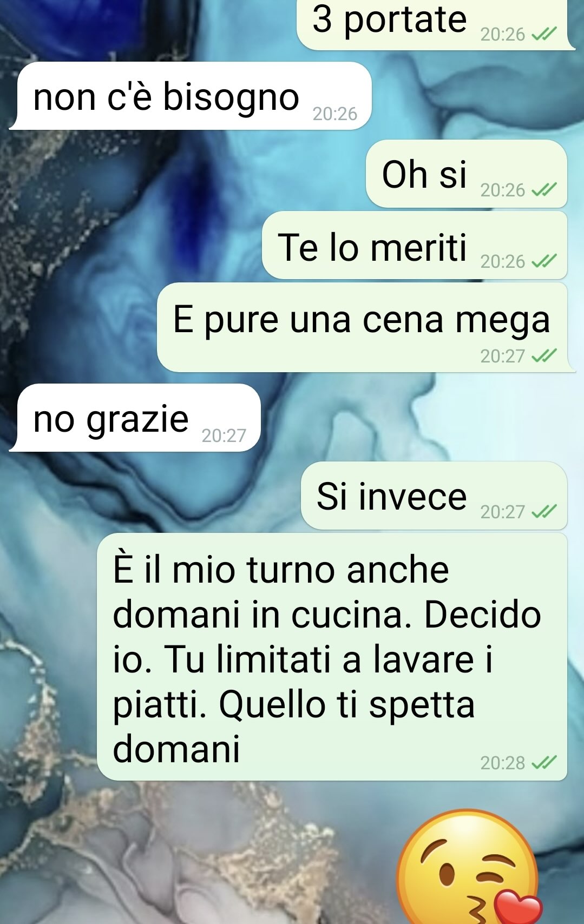Viewport: 584px width, 924px height.
Task: Tap double checkmarks on 'Oh si' message
Action: (x=544, y=190)
